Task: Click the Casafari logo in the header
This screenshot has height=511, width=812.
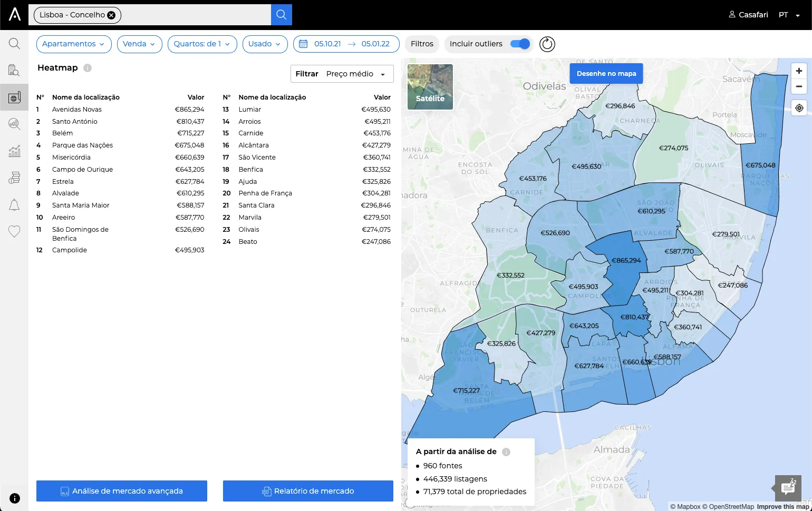Action: [15, 14]
